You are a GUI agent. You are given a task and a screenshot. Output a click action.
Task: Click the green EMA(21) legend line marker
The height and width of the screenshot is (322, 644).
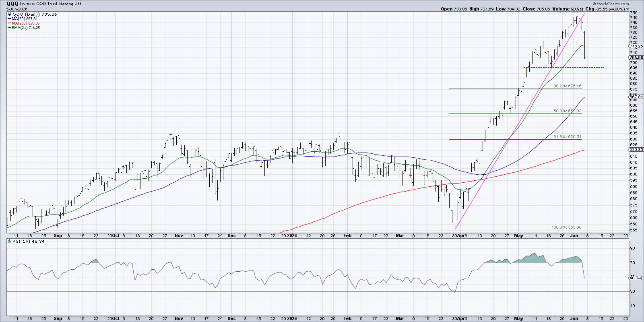9,28
